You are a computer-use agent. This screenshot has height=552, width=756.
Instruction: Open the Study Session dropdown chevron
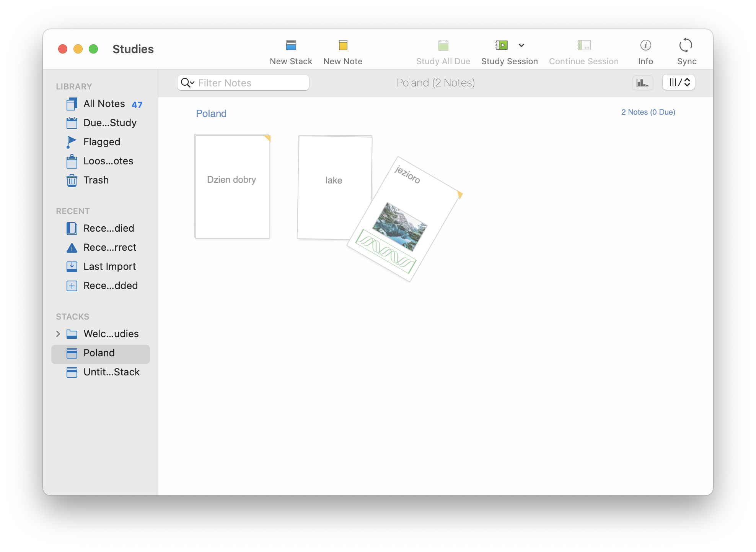pos(521,45)
